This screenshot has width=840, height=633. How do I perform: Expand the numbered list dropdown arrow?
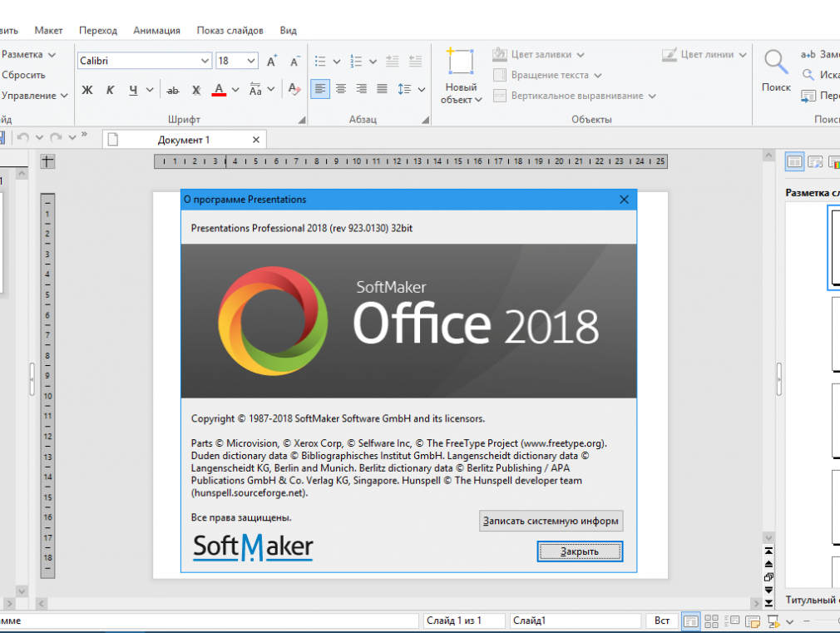pyautogui.click(x=373, y=62)
